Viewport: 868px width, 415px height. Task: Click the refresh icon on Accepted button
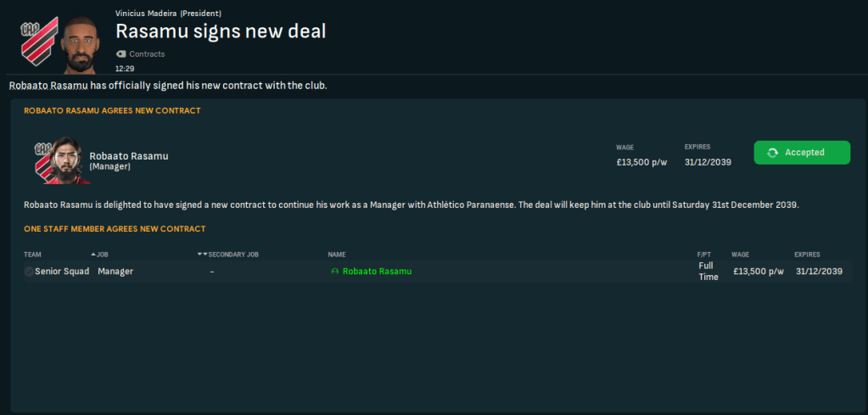coord(772,153)
